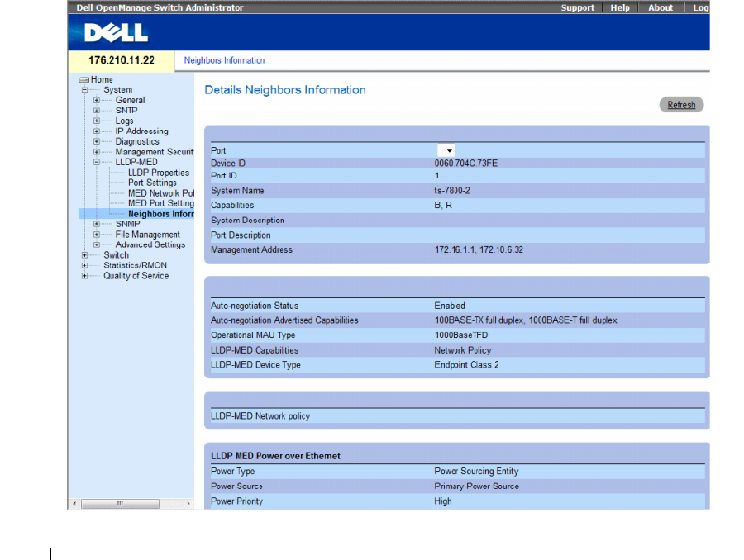Click the LLDP MED Power over Ethernet heading
The height and width of the screenshot is (560, 744).
pos(275,456)
